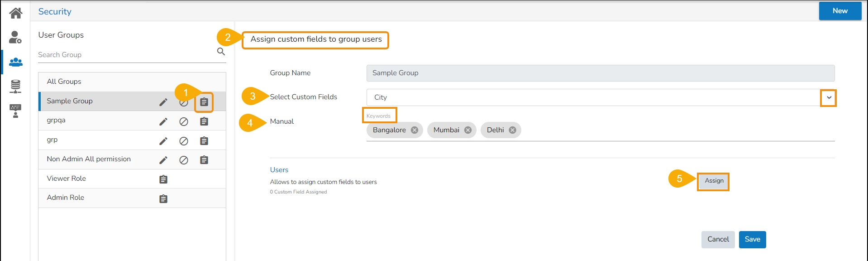
Task: Select the User Groups sidebar icon
Action: point(16,62)
